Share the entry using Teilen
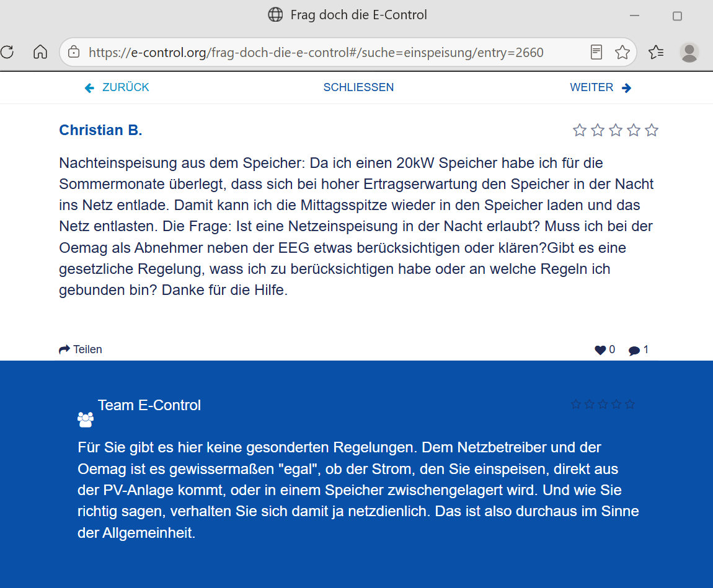 [x=81, y=349]
